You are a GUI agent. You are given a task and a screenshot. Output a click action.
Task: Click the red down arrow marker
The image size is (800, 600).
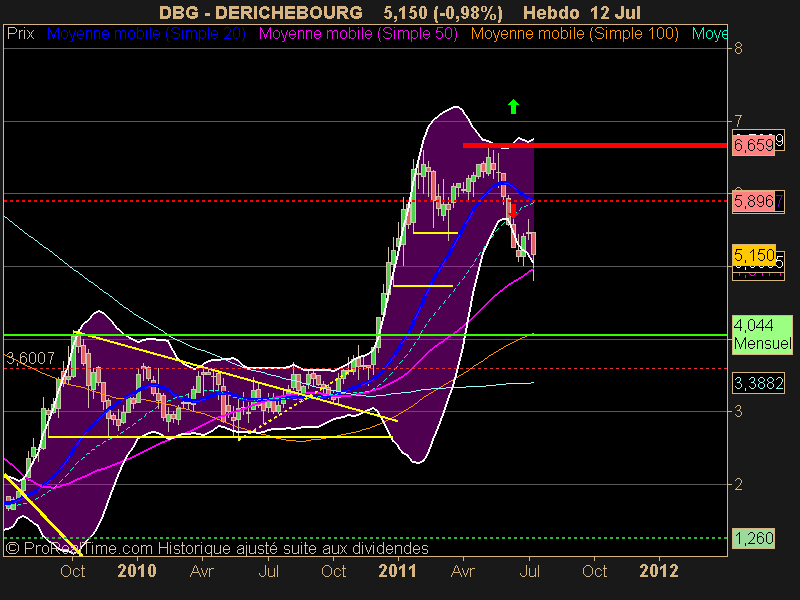[513, 211]
